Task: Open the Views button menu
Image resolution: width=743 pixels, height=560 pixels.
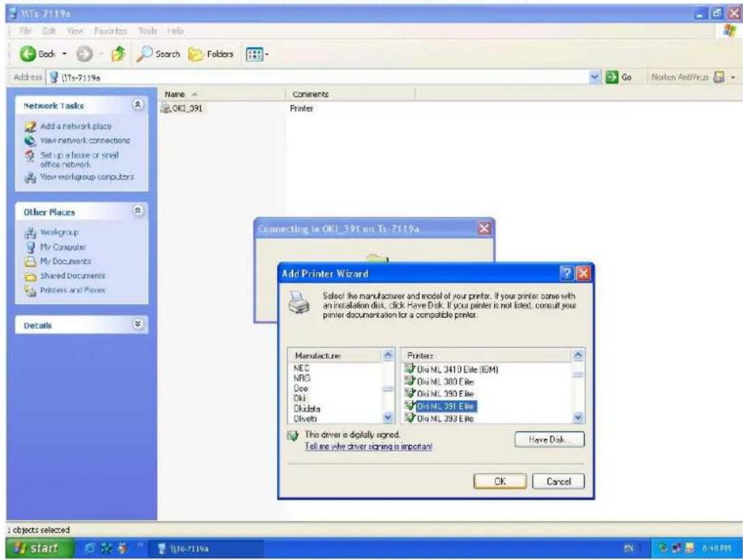Action: click(257, 54)
